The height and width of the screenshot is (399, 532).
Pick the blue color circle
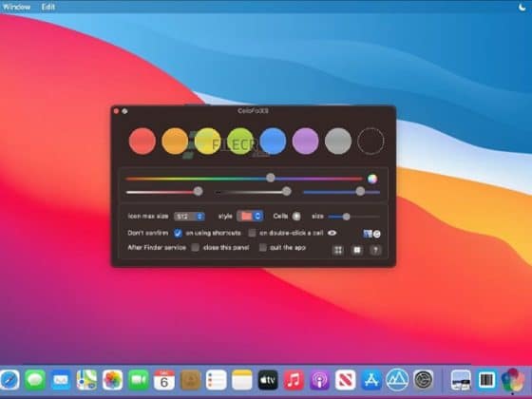(x=273, y=142)
